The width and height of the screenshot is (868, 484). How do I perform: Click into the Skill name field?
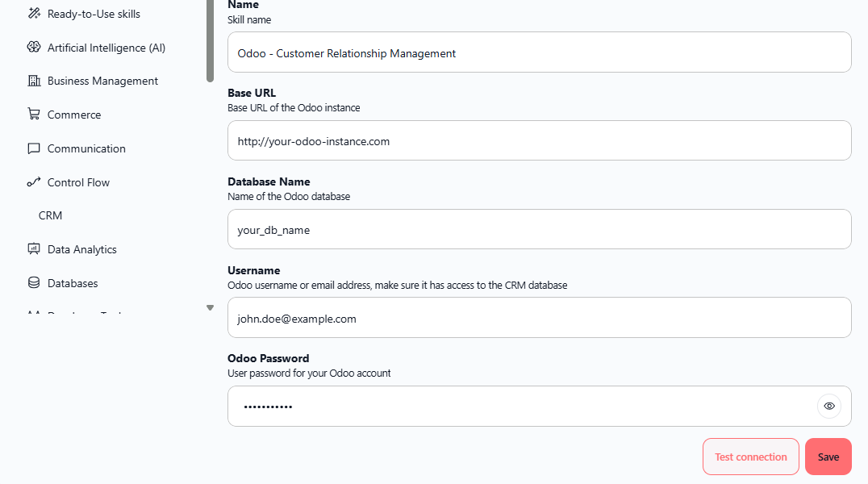539,52
